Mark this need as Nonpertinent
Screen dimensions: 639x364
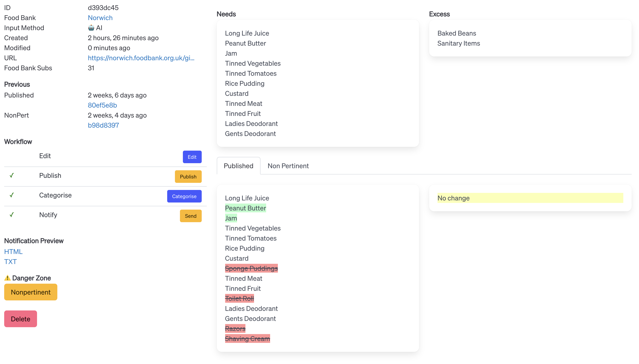pos(31,292)
